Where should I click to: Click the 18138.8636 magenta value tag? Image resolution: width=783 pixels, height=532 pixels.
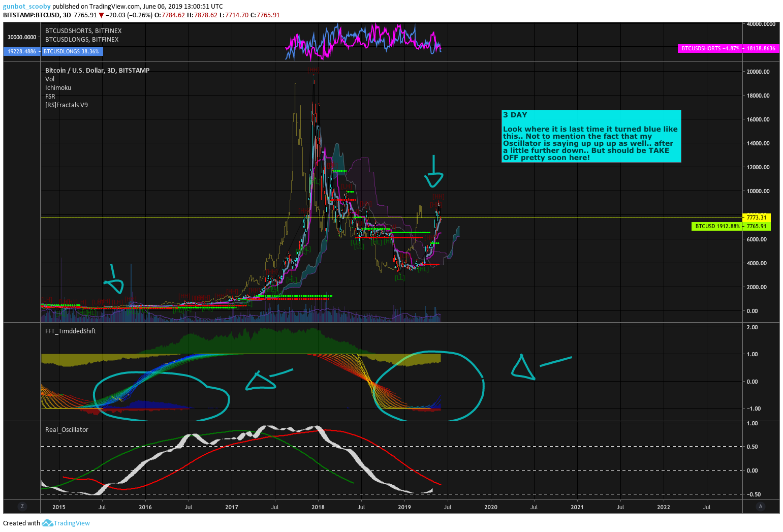(761, 48)
